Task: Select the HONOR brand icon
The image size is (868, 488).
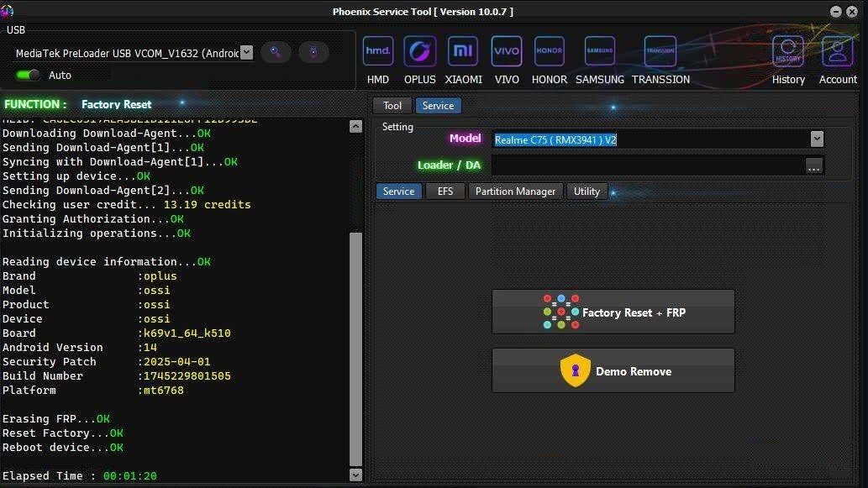Action: pos(550,51)
